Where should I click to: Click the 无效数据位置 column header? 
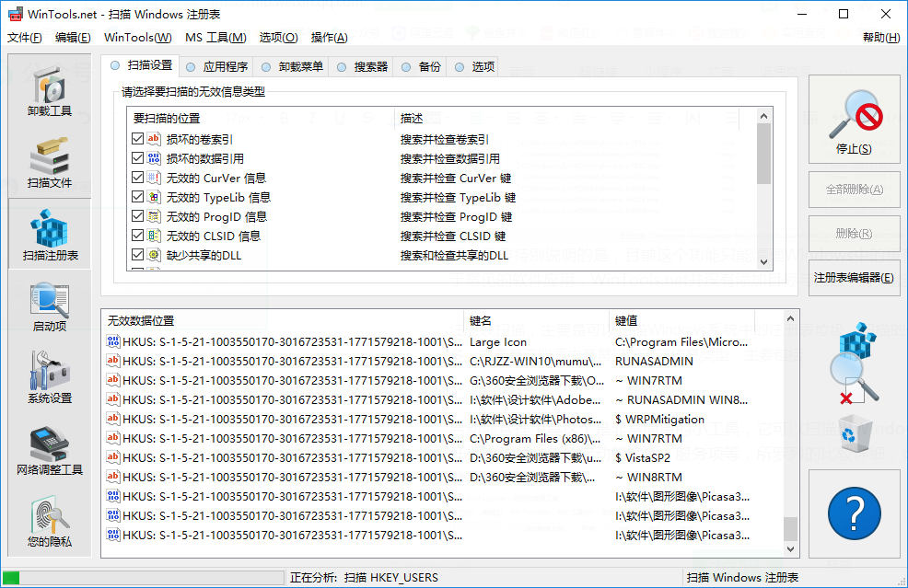283,320
